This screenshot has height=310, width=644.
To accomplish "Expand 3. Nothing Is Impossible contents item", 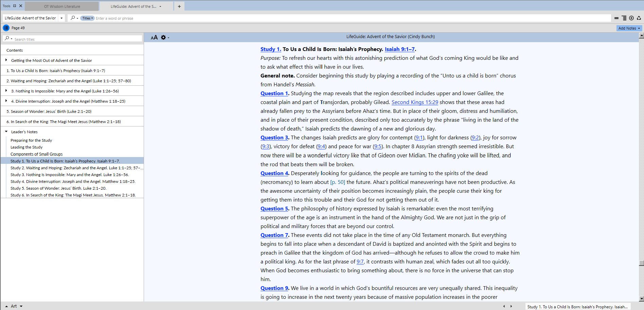I will tap(6, 91).
